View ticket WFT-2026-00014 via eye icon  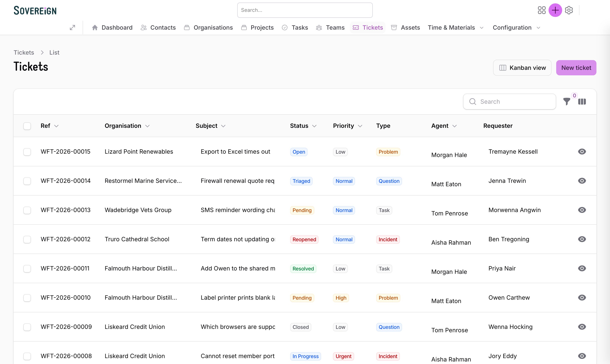[582, 181]
